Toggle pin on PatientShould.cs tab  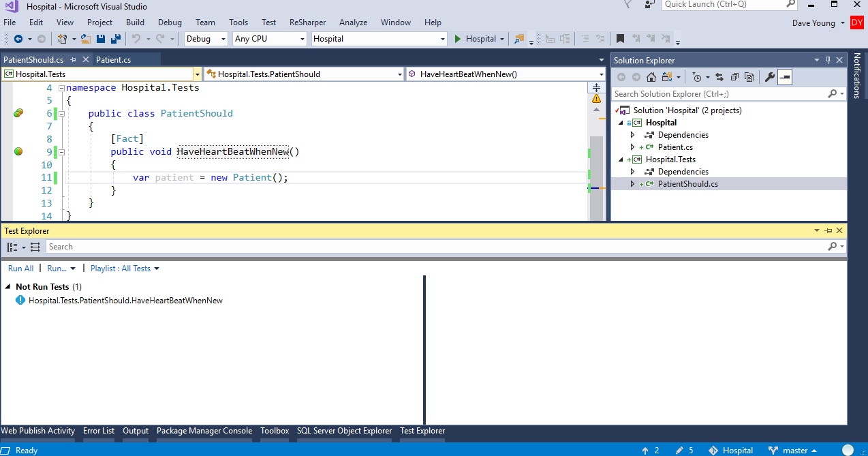pyautogui.click(x=74, y=60)
